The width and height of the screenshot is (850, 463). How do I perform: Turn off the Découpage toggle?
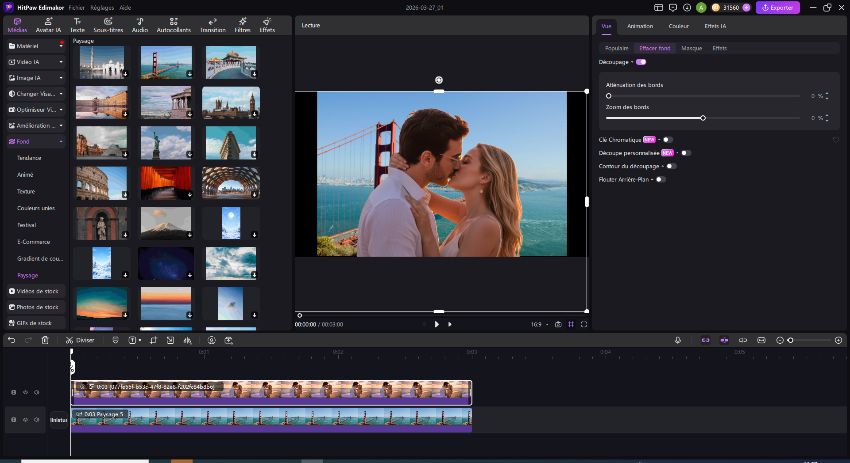tap(640, 62)
